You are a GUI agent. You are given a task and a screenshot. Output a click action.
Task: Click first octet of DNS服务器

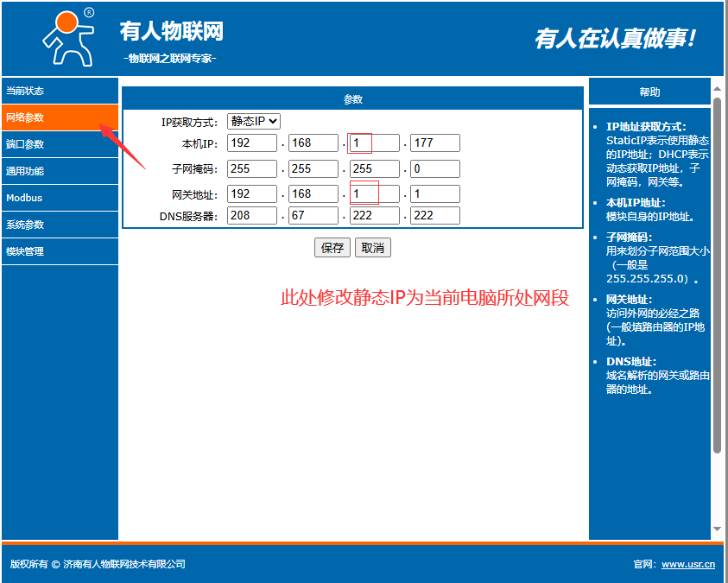click(x=252, y=216)
